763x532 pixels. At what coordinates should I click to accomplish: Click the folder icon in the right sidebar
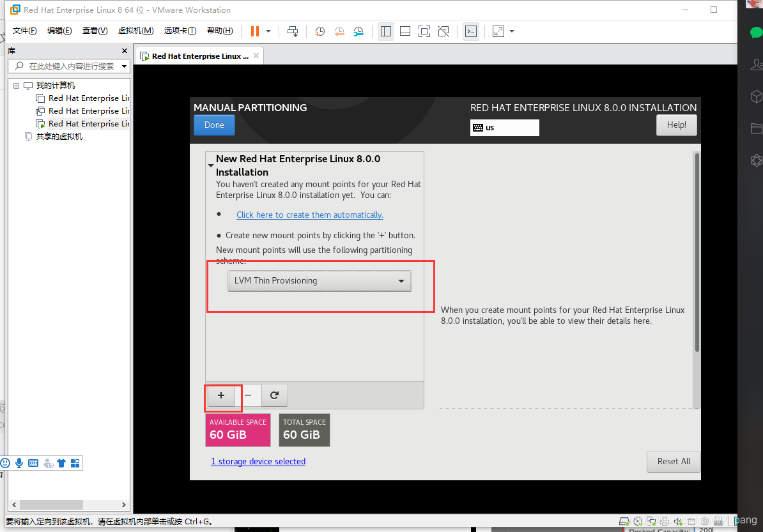point(757,128)
